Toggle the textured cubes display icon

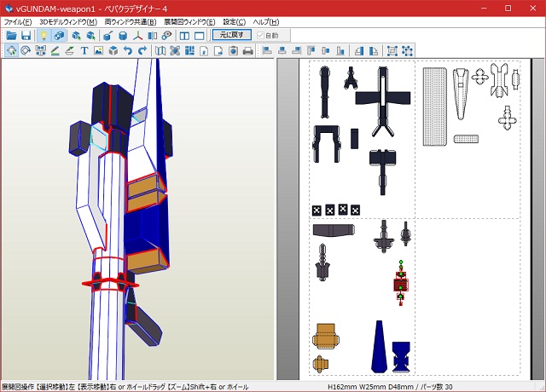[59, 36]
